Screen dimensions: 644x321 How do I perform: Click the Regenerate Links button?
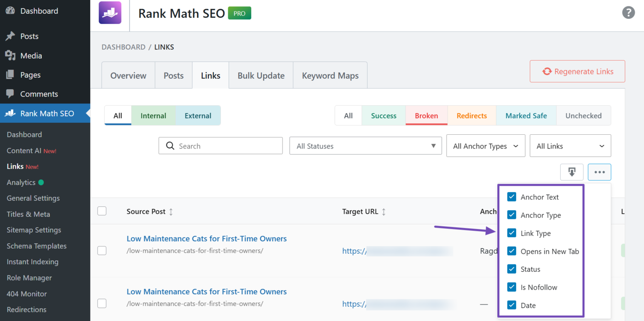click(x=577, y=72)
